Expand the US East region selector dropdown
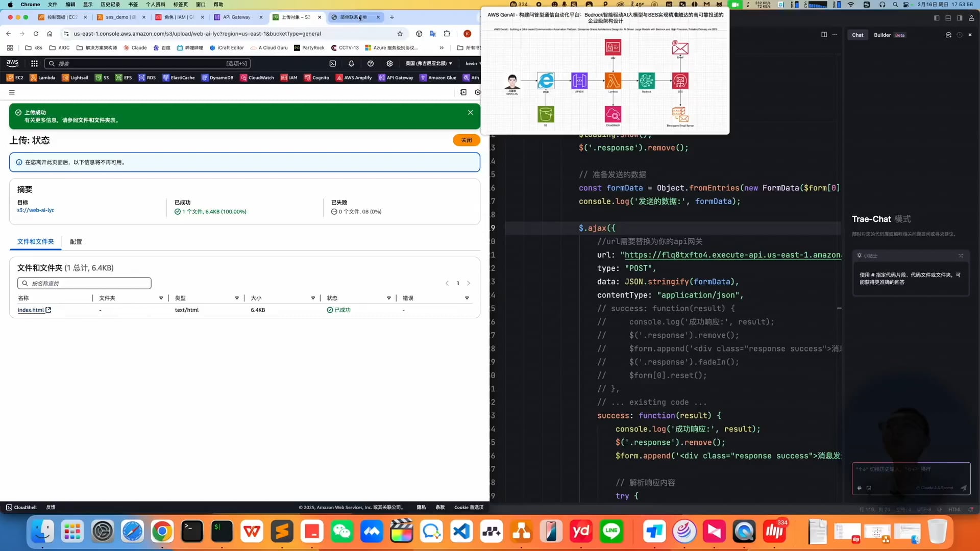980x551 pixels. click(x=429, y=64)
